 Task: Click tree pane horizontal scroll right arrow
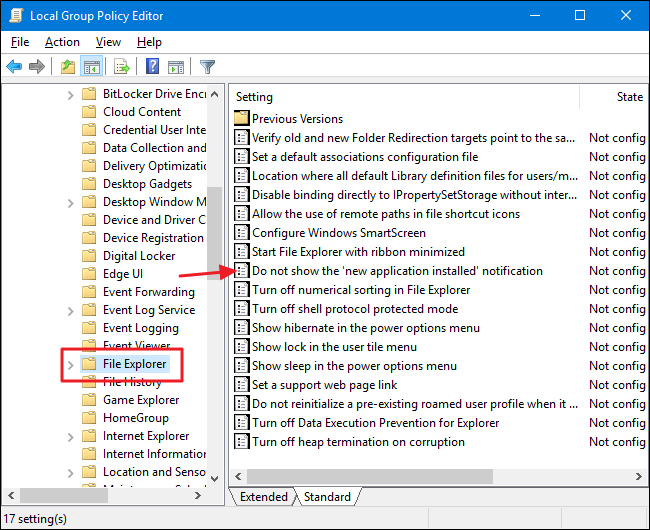[x=198, y=495]
